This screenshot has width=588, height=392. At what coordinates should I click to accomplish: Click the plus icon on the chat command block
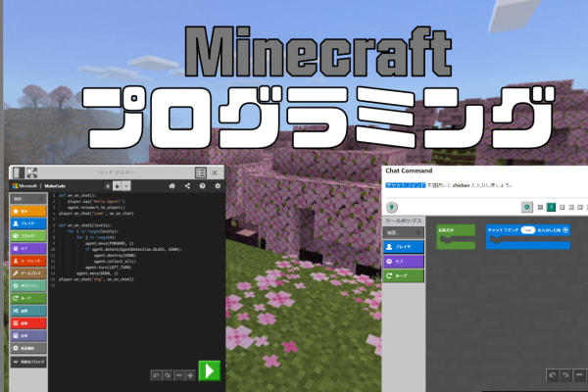565,230
